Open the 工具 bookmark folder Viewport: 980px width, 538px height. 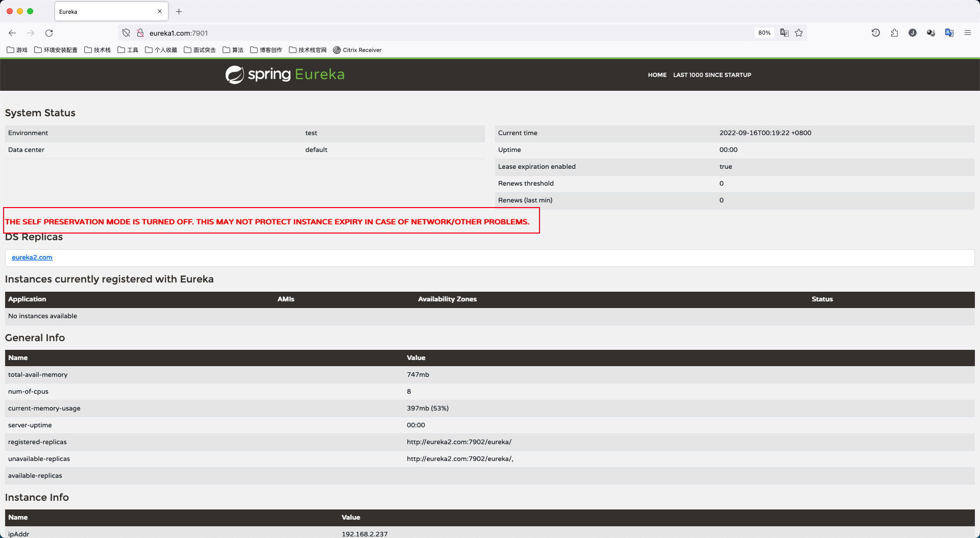click(128, 50)
